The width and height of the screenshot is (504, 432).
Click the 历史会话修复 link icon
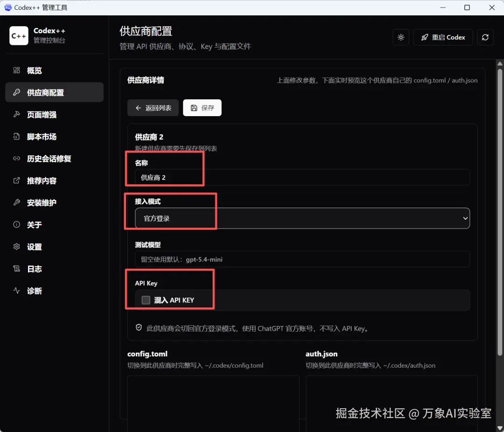pos(16,159)
